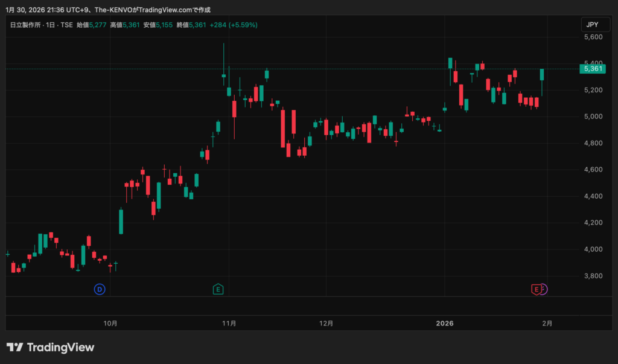Click the 5,600 price scale label
Image resolution: width=618 pixels, height=364 pixels.
point(593,37)
